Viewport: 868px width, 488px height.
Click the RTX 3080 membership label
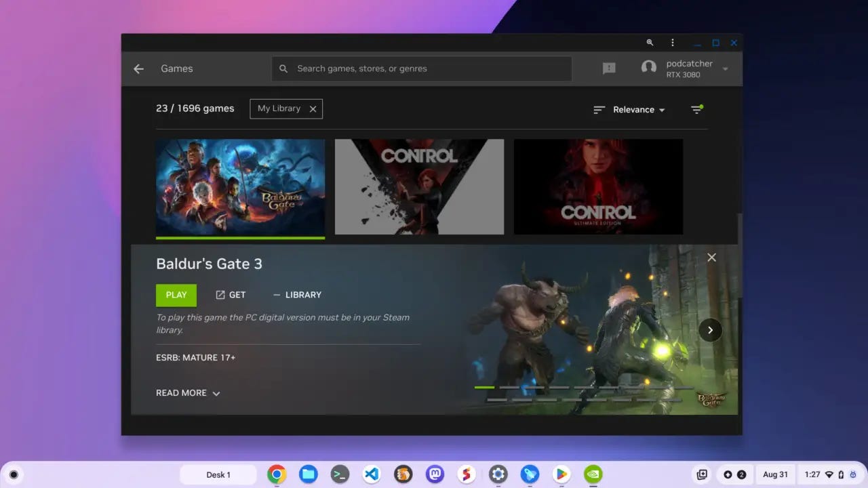683,75
